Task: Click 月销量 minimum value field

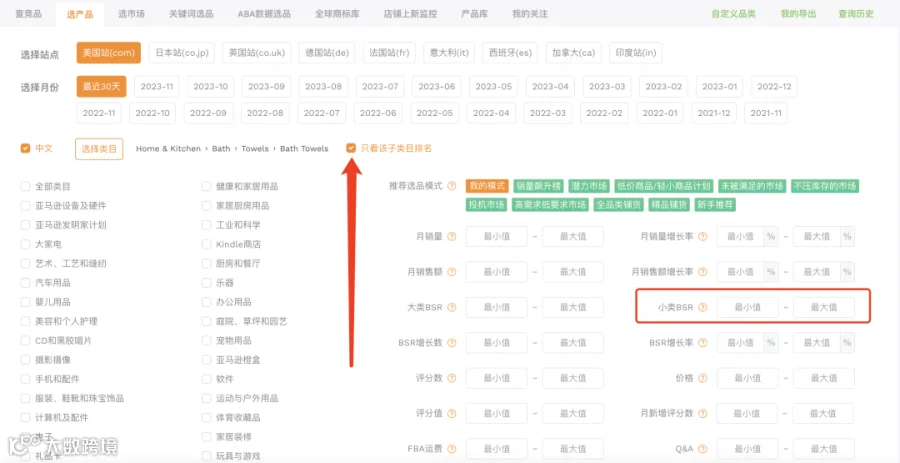Action: 496,236
